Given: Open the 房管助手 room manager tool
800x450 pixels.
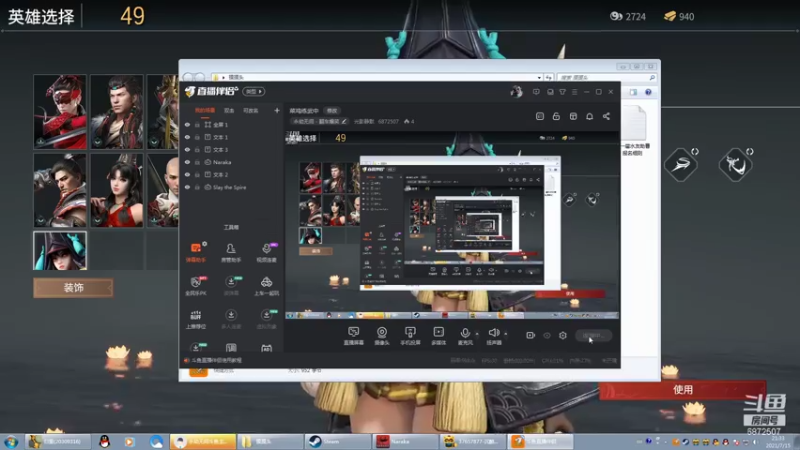Looking at the screenshot, I should [x=231, y=252].
